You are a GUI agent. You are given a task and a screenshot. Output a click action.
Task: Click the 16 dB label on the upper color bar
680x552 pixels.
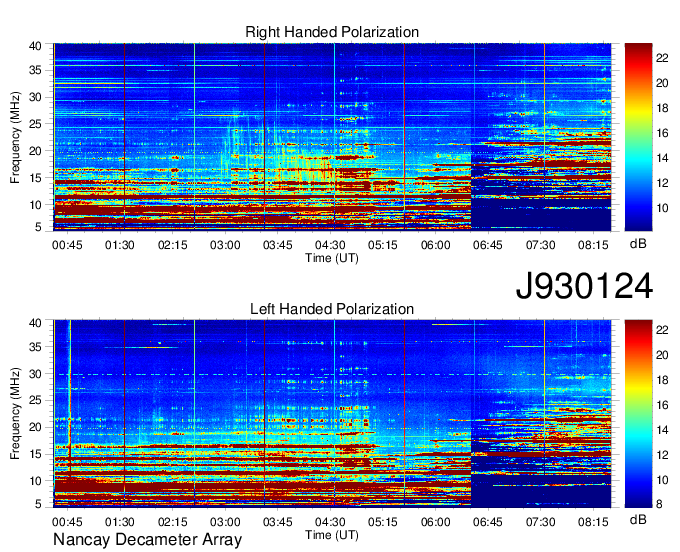click(662, 133)
